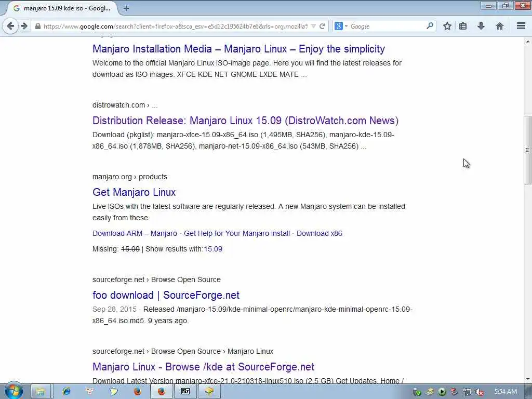
Task: Show results with 15.09 link
Action: tap(212, 249)
